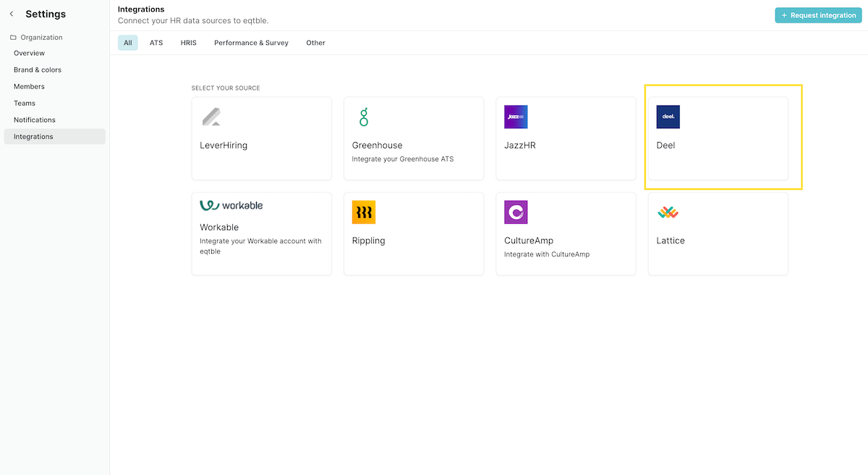Click the Request integration button
This screenshot has height=475, width=868.
(x=818, y=15)
